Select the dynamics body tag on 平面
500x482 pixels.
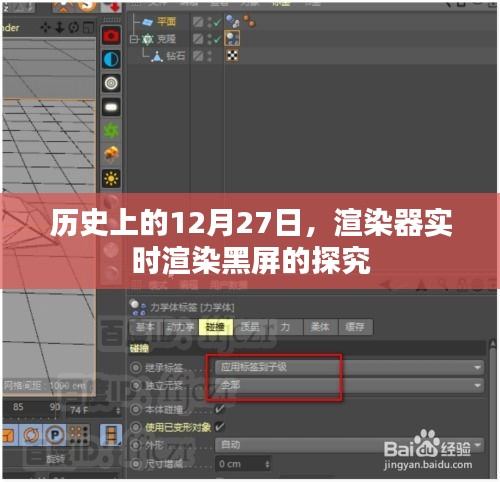[233, 22]
